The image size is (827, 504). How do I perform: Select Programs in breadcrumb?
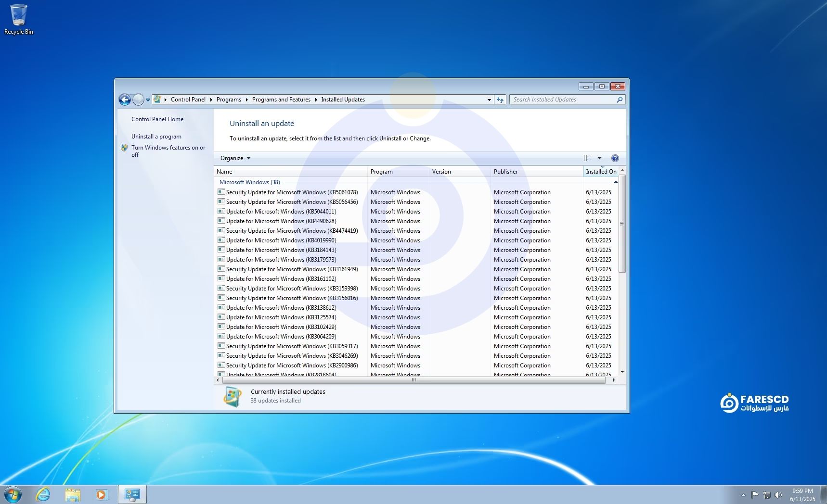click(x=229, y=100)
